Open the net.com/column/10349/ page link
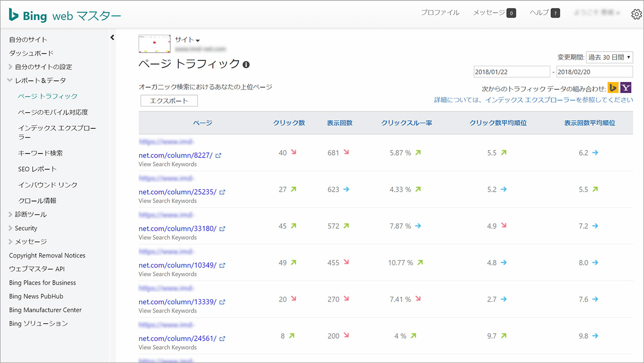644x363 pixels. pos(177,265)
